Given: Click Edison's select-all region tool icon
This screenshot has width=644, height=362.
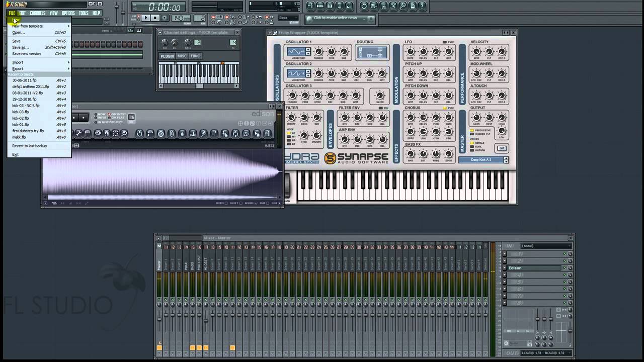Looking at the screenshot, I should [115, 134].
